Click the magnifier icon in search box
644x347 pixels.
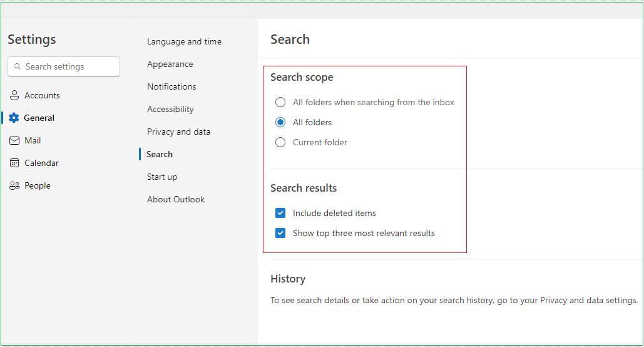pos(18,67)
